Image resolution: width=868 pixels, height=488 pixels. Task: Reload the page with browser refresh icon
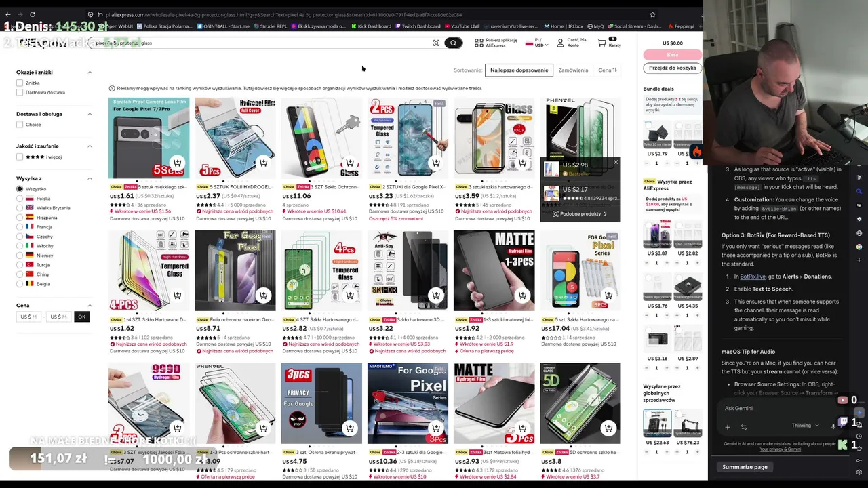pos(33,14)
